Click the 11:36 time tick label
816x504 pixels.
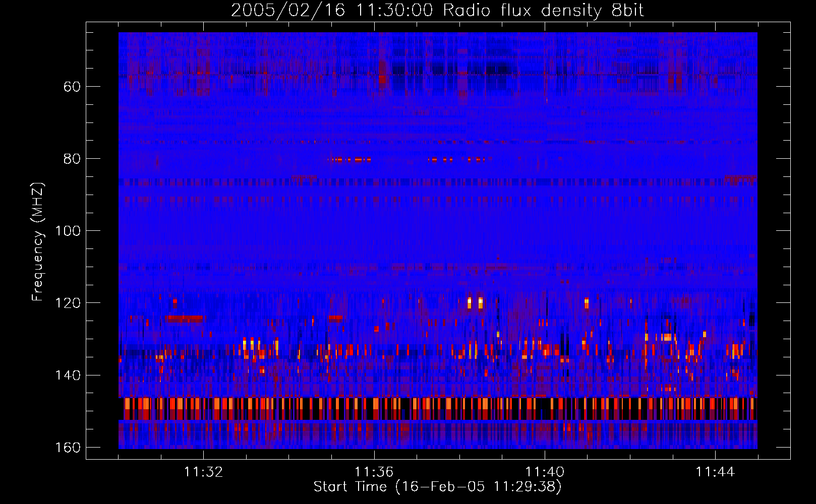coord(374,472)
